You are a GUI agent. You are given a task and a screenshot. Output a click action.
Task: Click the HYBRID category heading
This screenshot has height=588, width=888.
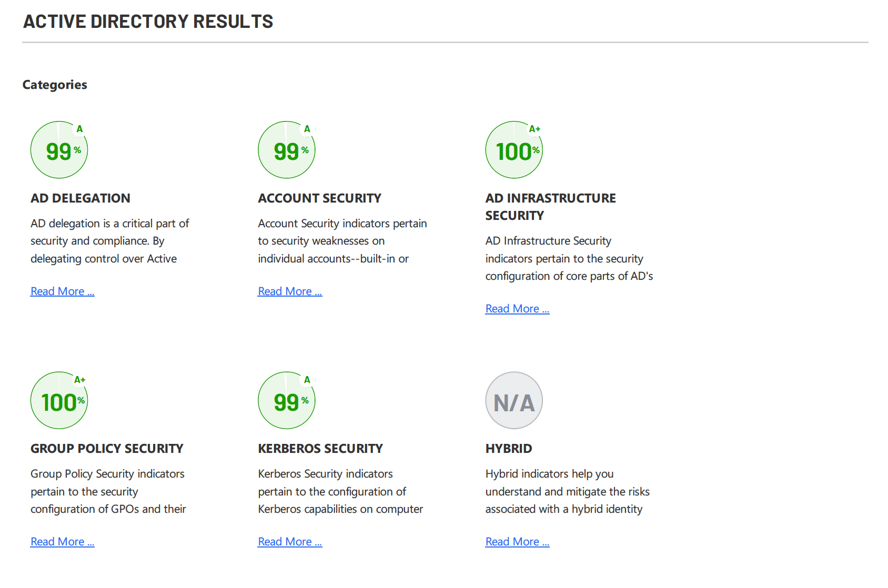click(509, 449)
